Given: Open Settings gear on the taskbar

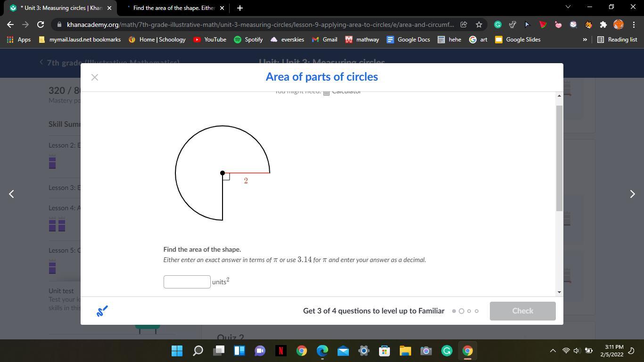Looking at the screenshot, I should coord(364,351).
